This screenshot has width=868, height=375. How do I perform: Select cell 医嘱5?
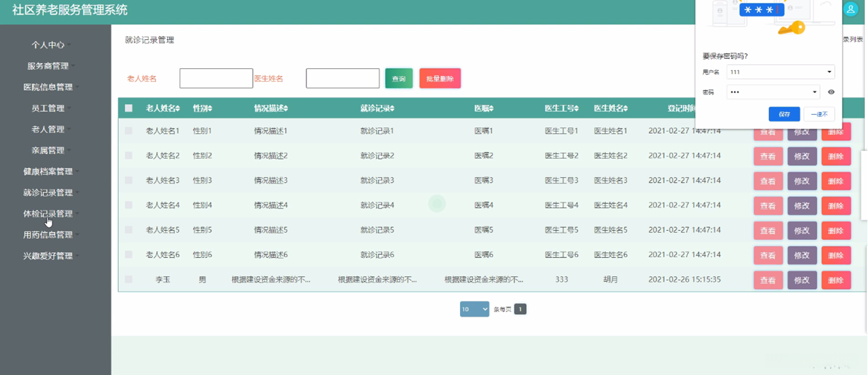click(484, 230)
